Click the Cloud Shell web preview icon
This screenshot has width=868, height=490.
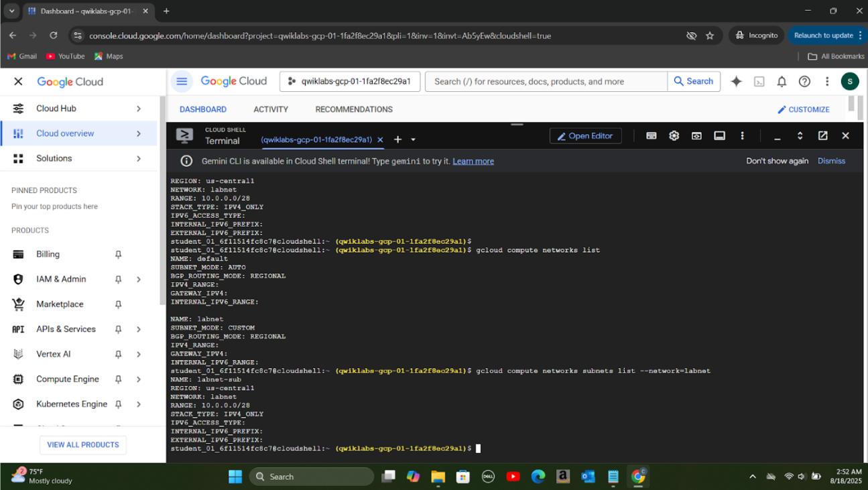point(696,136)
